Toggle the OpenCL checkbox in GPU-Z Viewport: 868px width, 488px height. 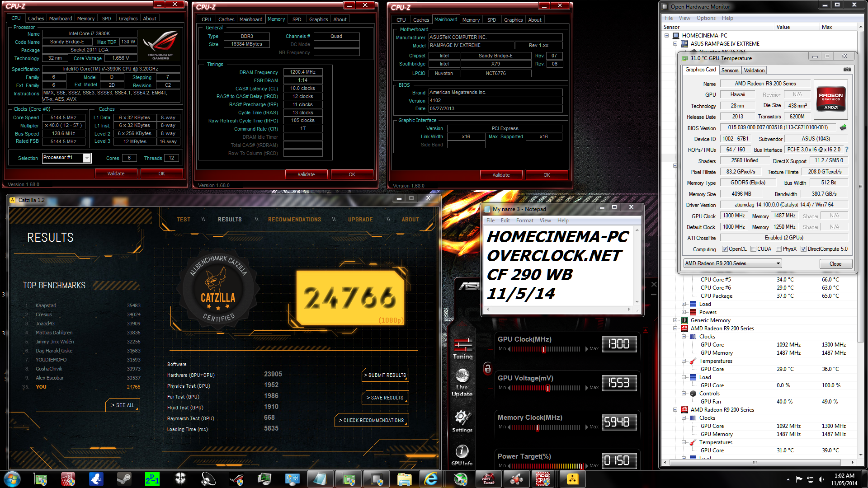click(725, 249)
